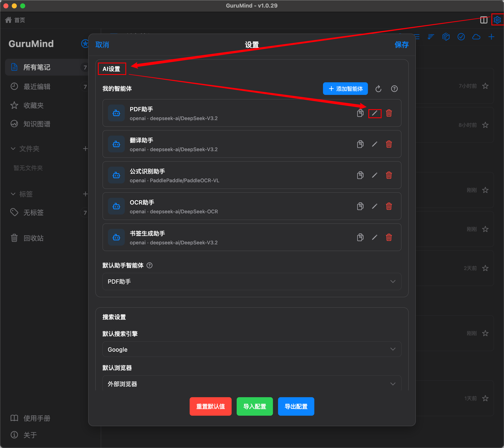
Task: Open help for 我的智能体
Action: (x=394, y=89)
